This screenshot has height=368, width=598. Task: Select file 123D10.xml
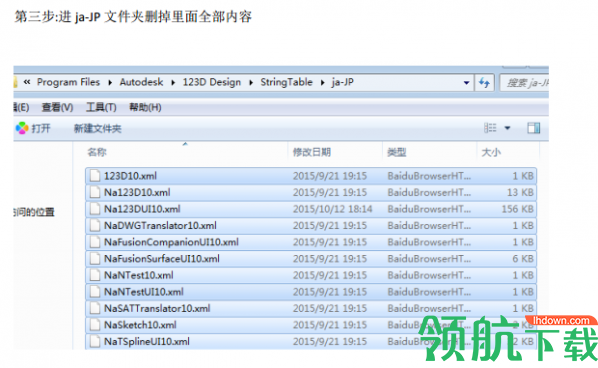311,176
